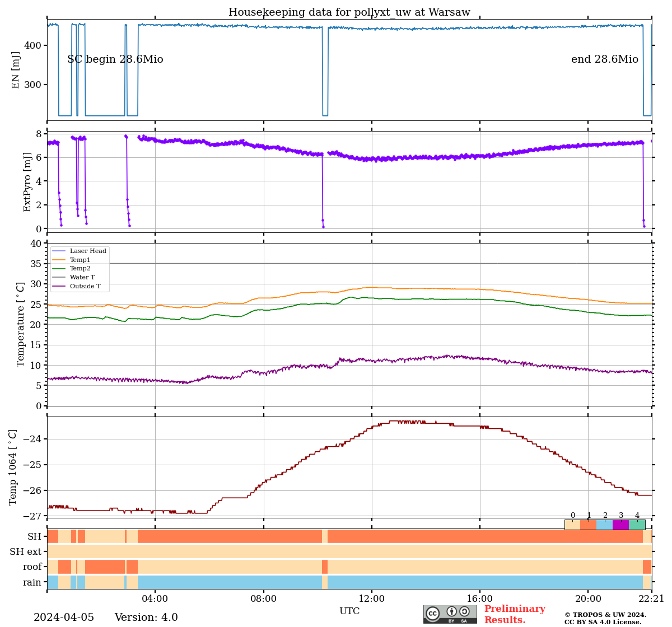Click the 22:21 end time label
The height and width of the screenshot is (627, 672).
[652, 599]
